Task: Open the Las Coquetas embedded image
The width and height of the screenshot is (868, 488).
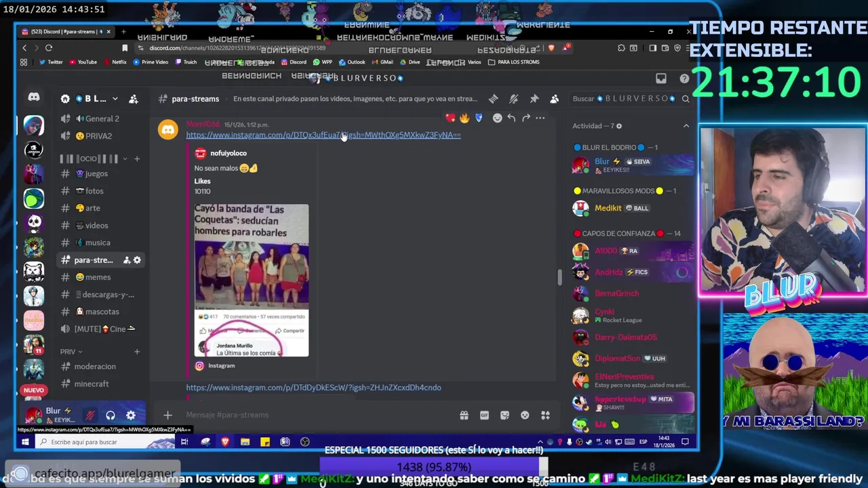Action: pos(252,280)
